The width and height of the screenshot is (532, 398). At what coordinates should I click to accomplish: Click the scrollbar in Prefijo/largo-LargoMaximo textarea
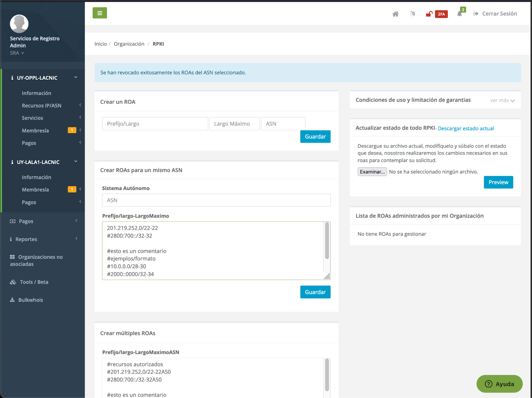pos(327,241)
